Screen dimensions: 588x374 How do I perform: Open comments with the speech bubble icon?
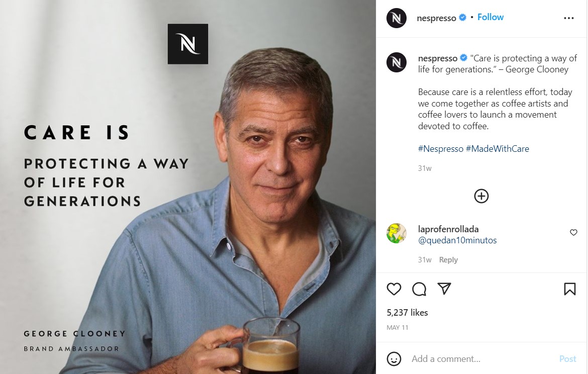tap(419, 289)
